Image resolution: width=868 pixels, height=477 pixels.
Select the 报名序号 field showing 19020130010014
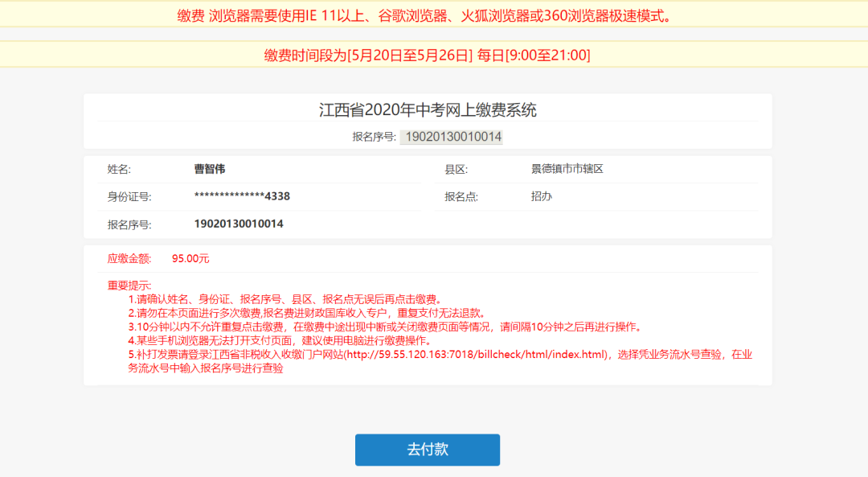451,137
